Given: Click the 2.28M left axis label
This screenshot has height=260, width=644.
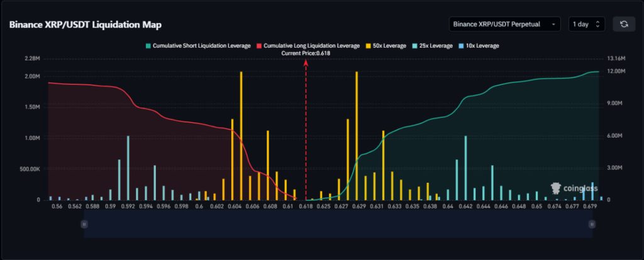Looking at the screenshot, I should click(31, 59).
